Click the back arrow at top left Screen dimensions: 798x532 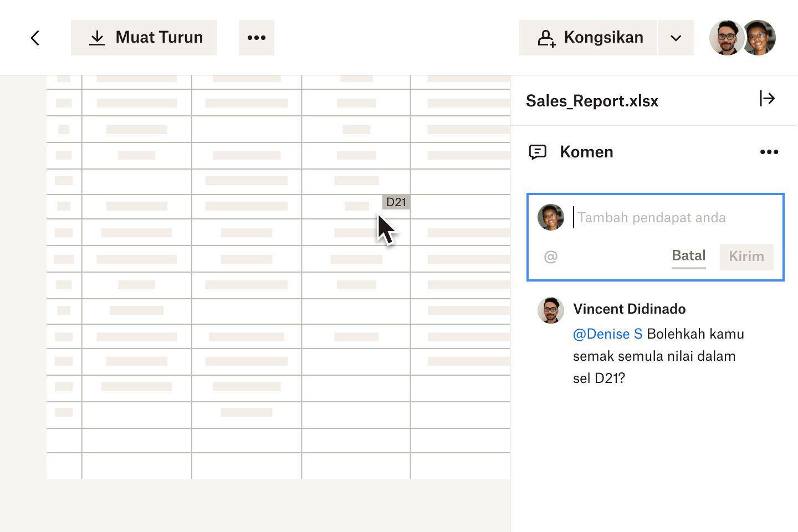point(35,38)
